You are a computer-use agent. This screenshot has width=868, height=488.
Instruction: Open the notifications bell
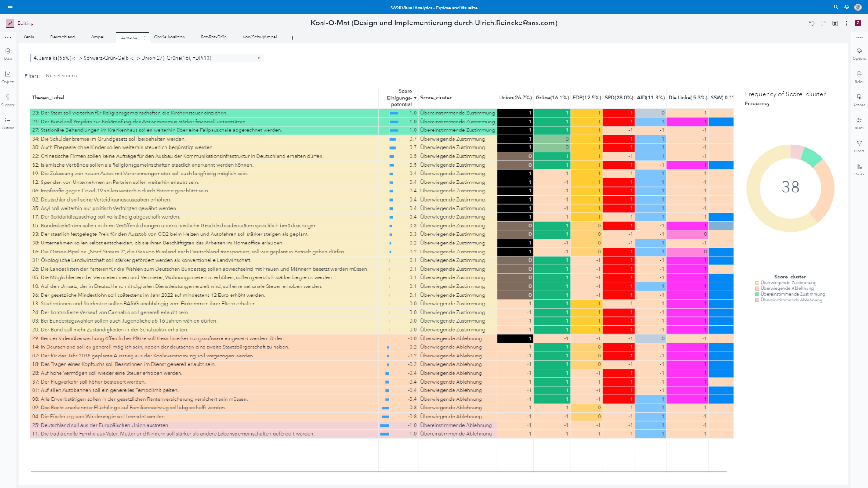[847, 7]
